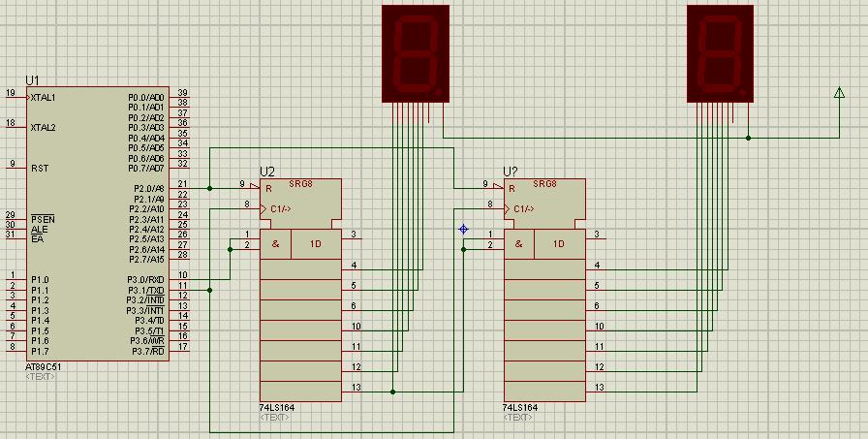Click the SRG8 text inside U2
Screen dimensions: 868x439
[300, 184]
